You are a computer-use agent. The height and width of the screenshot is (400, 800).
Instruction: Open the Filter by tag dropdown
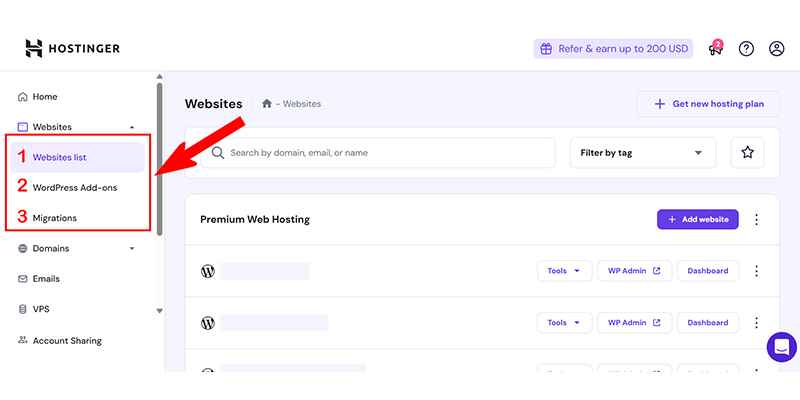642,153
